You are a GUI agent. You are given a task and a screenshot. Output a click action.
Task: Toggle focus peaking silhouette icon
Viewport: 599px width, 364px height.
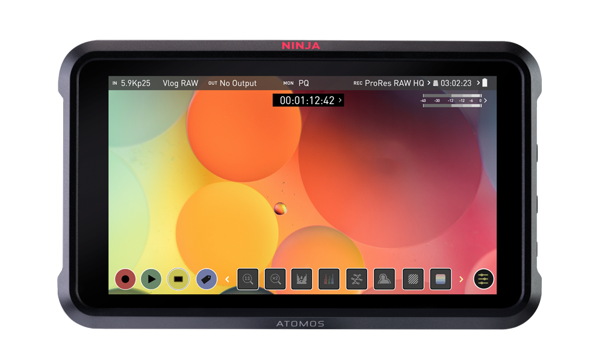[384, 279]
